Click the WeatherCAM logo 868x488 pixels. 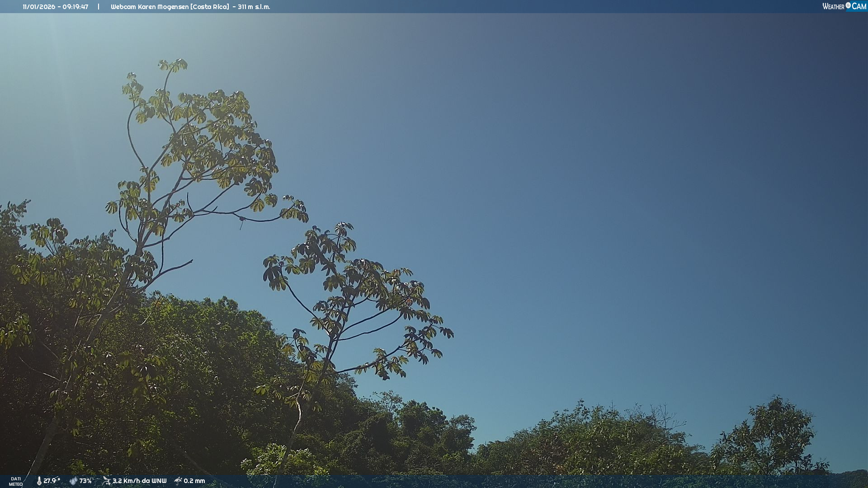844,6
